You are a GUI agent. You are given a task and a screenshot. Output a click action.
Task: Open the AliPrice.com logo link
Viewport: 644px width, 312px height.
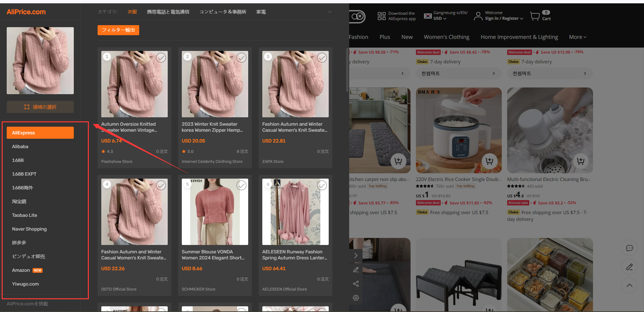point(26,12)
